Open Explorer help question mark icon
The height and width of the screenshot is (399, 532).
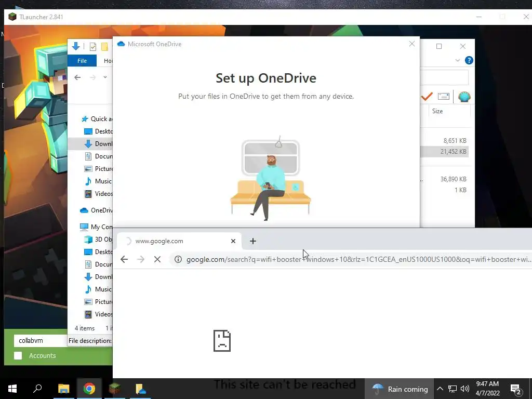(x=469, y=60)
